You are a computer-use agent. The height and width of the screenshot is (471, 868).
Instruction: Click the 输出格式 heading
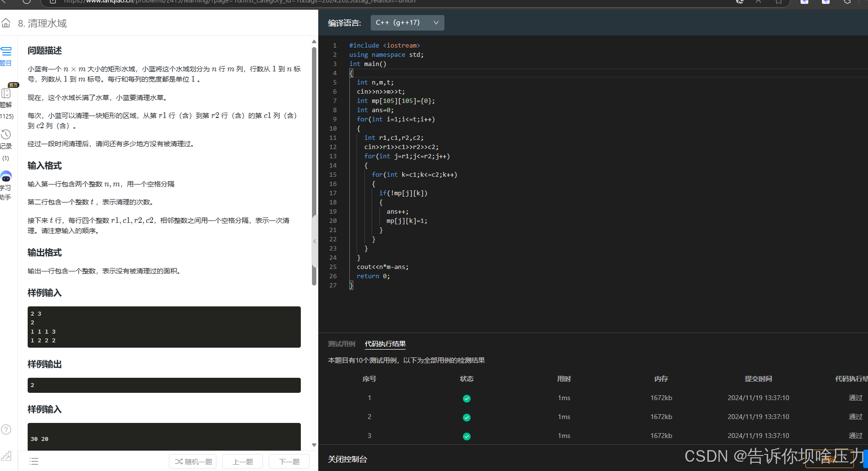[x=45, y=252]
